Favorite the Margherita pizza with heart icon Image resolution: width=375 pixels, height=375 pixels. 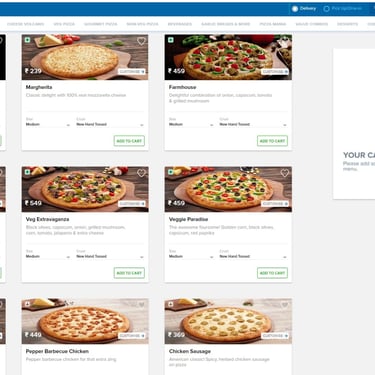[141, 41]
